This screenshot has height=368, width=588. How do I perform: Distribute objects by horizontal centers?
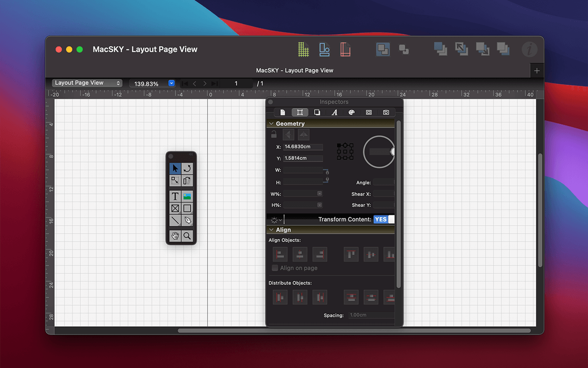[300, 297]
